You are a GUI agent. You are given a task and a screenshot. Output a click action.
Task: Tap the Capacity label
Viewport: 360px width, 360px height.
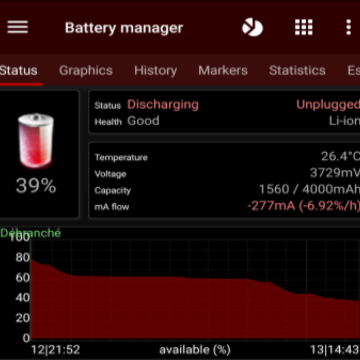point(113,191)
